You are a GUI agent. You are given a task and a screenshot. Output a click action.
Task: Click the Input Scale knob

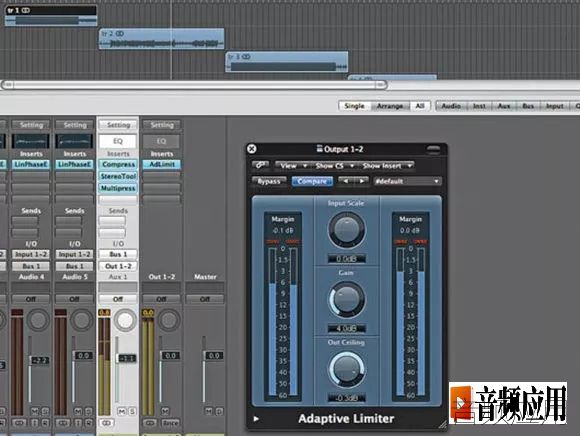pos(347,229)
